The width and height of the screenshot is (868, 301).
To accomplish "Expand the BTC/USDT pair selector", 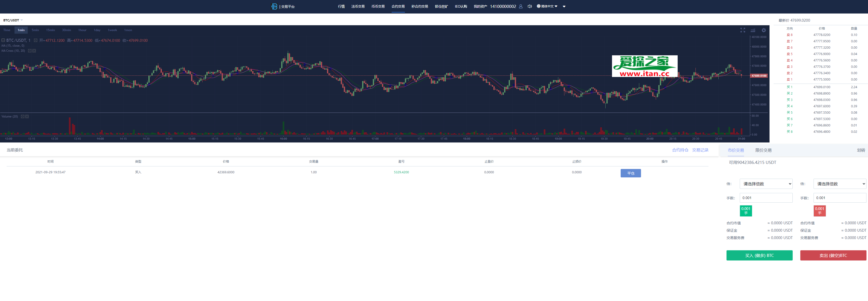I will (22, 20).
